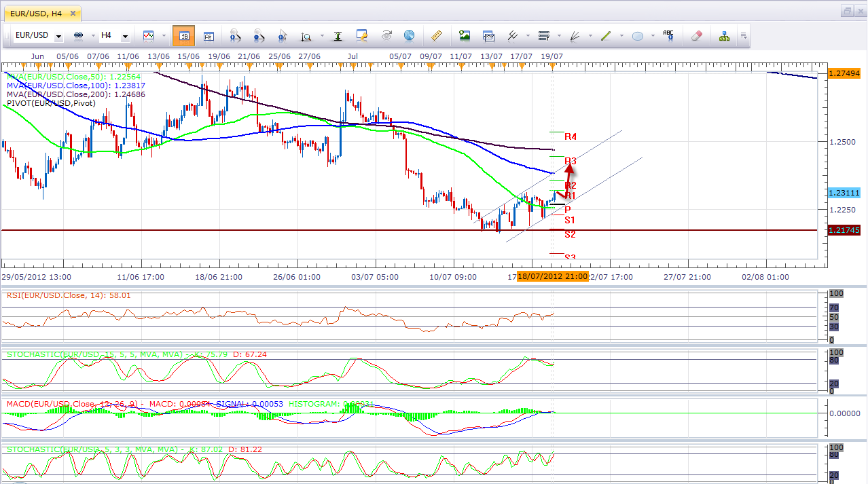Image resolution: width=868 pixels, height=484 pixels.
Task: Select the ruler measurement tool
Action: 437,35
